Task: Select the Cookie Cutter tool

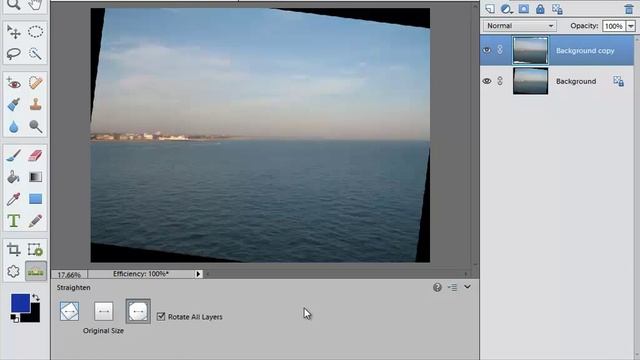Action: point(13,271)
